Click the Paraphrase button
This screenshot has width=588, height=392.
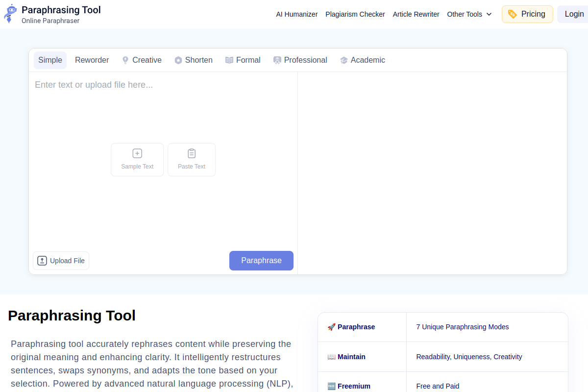[x=261, y=261]
